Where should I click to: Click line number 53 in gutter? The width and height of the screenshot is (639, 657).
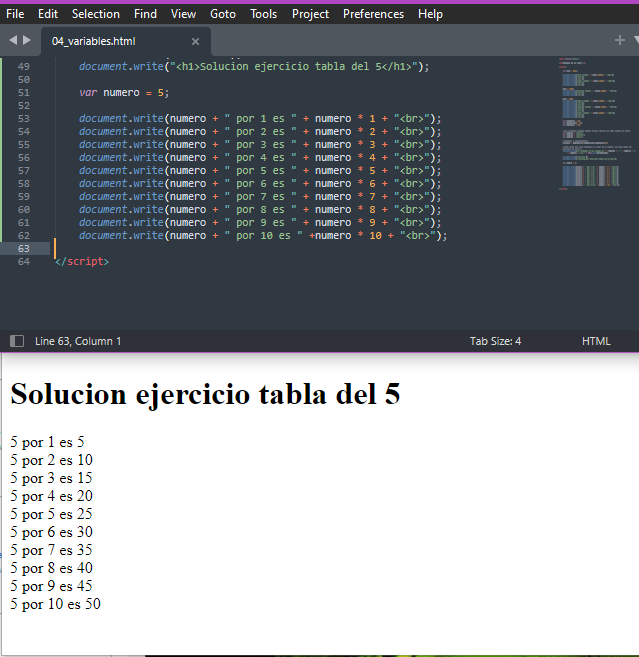coord(24,119)
